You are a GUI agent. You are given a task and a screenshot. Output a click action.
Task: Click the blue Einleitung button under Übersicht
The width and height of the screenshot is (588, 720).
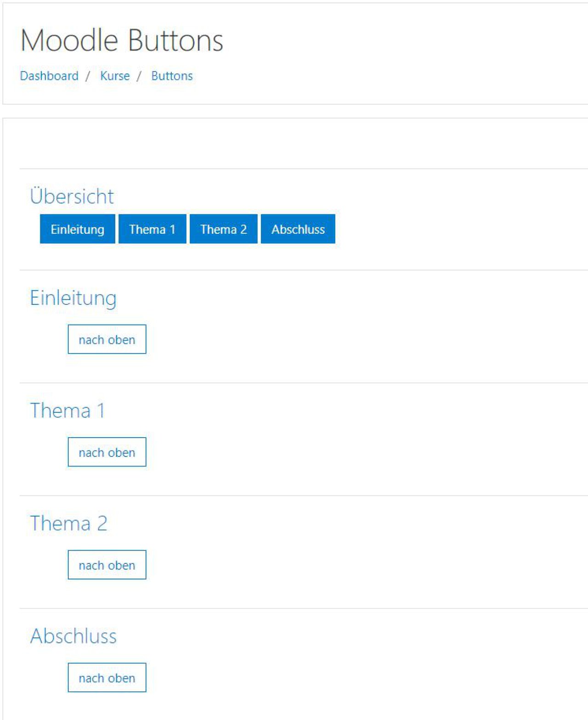click(78, 229)
